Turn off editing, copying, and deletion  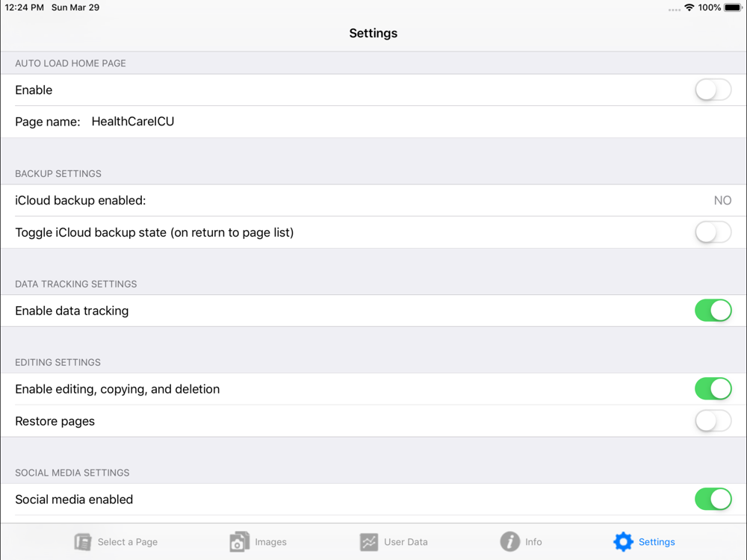coord(713,389)
